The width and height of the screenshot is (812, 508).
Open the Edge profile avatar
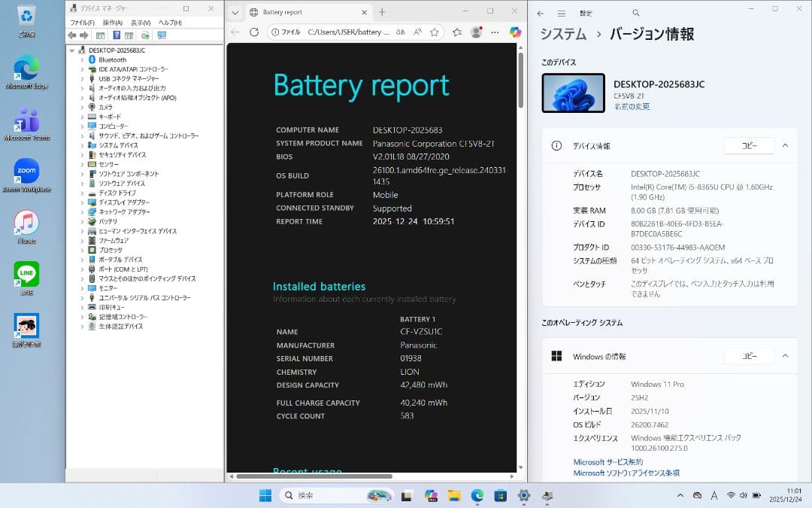[477, 32]
